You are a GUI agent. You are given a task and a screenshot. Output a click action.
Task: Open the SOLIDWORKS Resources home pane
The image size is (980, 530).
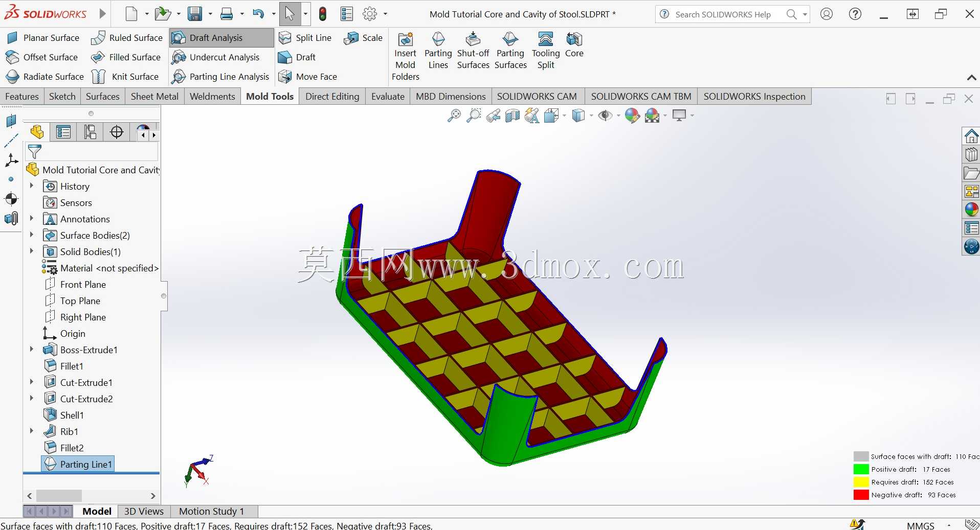coord(971,136)
